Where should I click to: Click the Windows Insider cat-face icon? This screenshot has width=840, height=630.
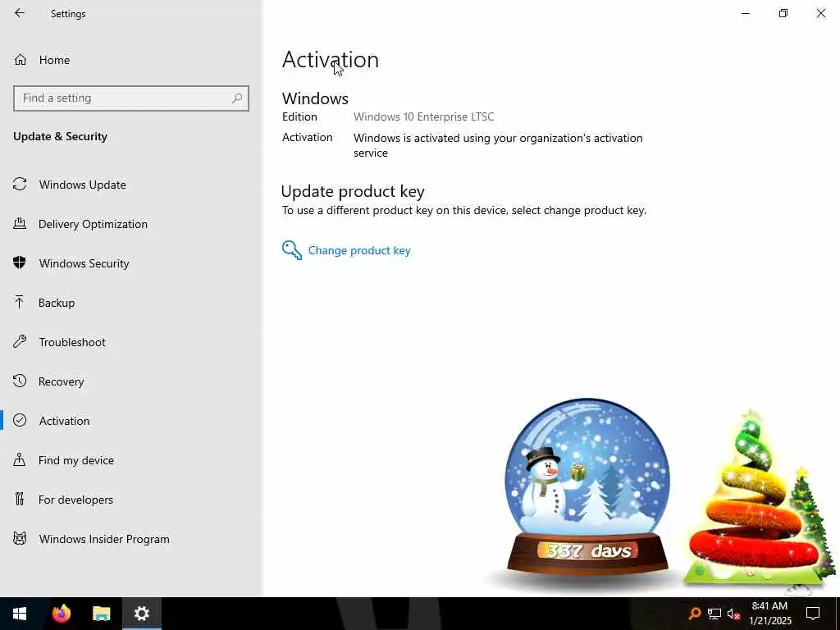point(20,538)
